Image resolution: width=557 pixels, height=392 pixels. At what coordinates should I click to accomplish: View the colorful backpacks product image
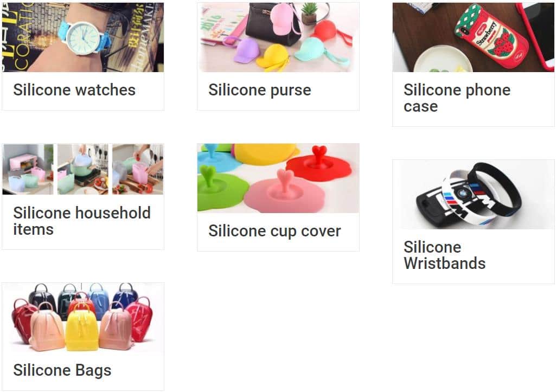pos(83,317)
